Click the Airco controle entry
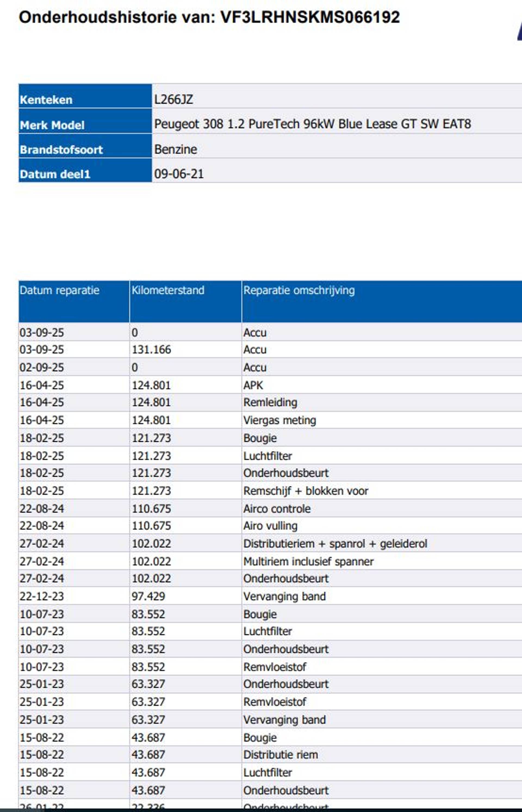522x812 pixels. coord(276,509)
